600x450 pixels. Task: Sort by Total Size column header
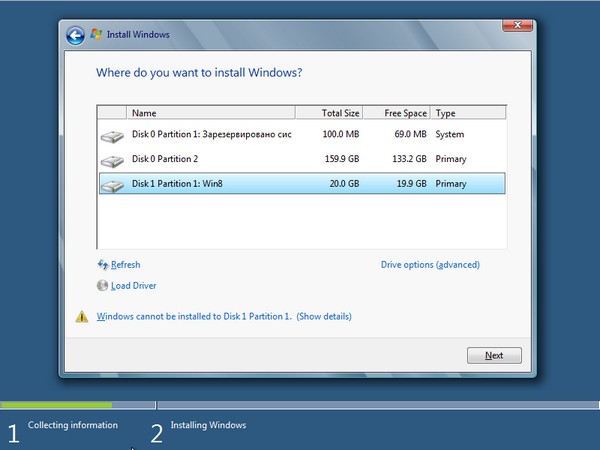338,113
